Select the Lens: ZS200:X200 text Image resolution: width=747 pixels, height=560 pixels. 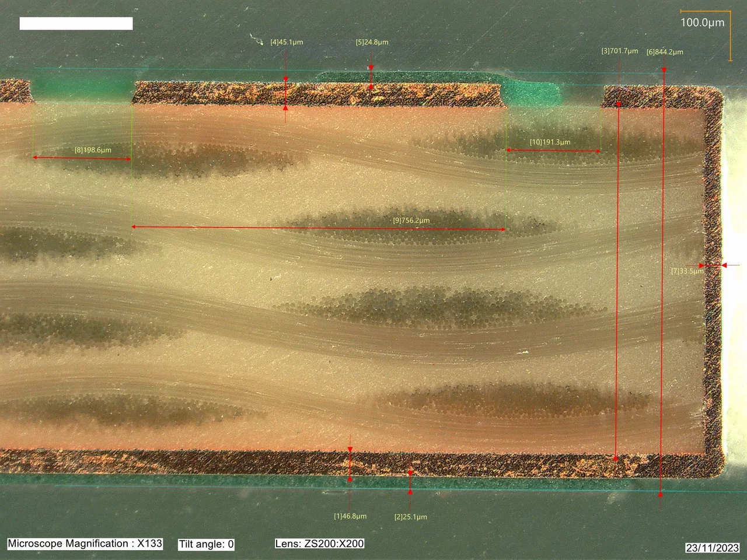(x=319, y=544)
